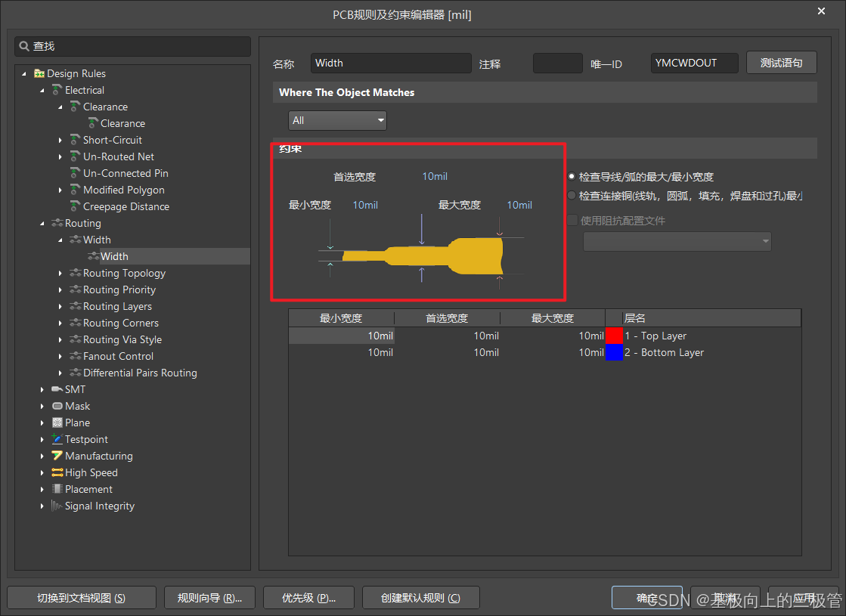Enable 使用阻抗配置文件 checkbox
846x616 pixels.
[573, 220]
